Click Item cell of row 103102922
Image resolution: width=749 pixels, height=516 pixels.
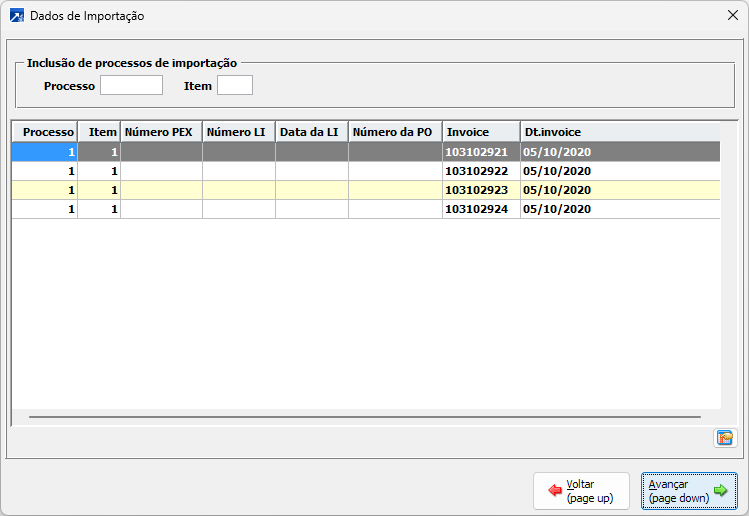[x=99, y=171]
